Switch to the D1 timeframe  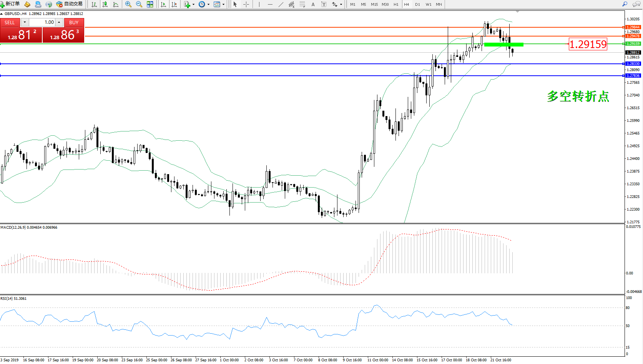click(417, 5)
